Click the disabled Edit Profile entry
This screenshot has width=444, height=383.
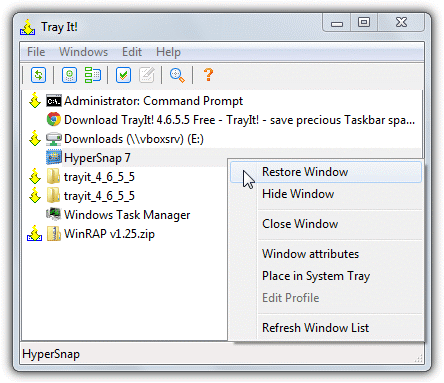(x=326, y=298)
